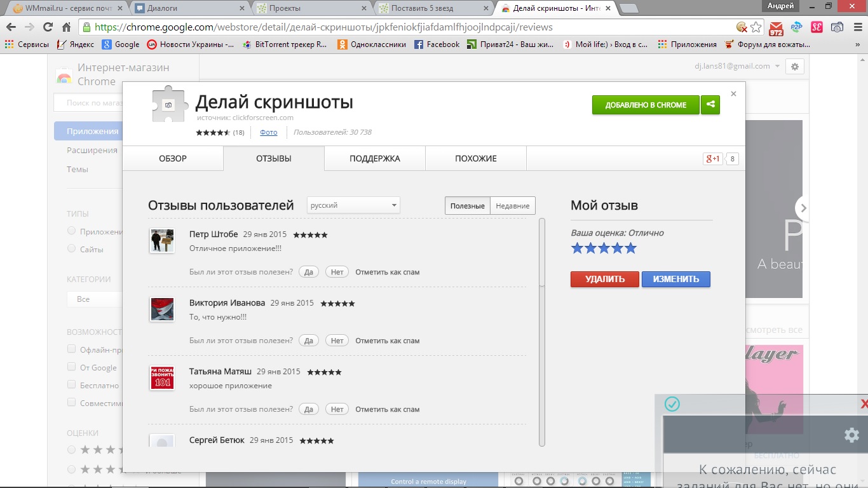Click the camera screenshot extension icon
This screenshot has width=868, height=488.
(837, 27)
